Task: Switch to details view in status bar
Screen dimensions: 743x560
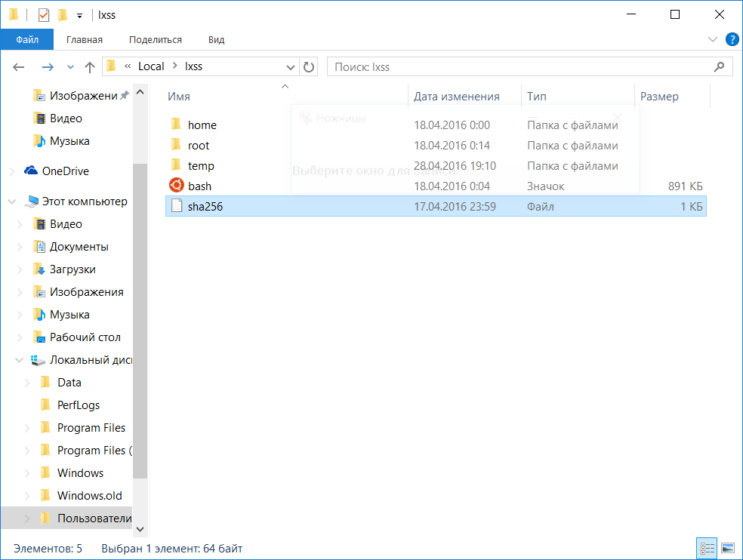Action: point(707,548)
